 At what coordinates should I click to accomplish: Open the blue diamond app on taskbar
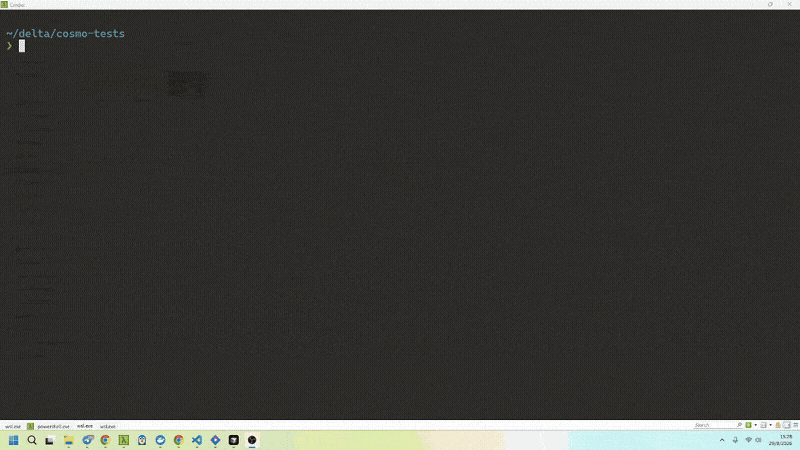pos(215,440)
